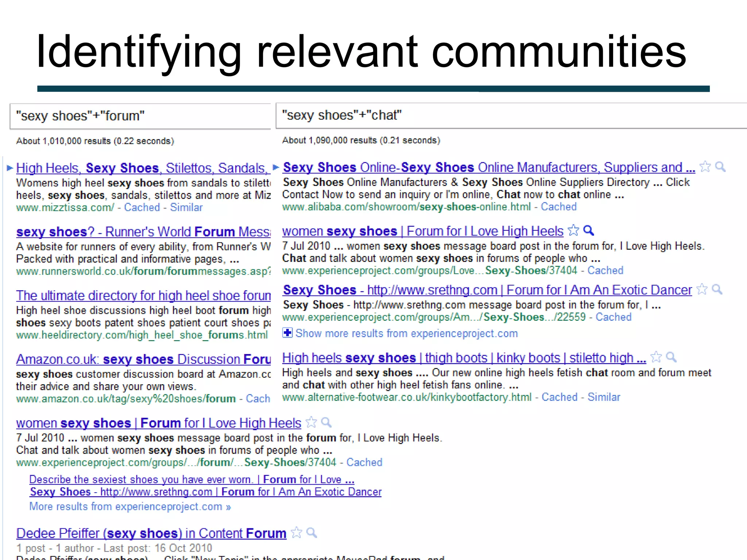Open Similar link of alternative-footwear.co.uk result
Screen dimensions: 747x560
click(x=604, y=397)
